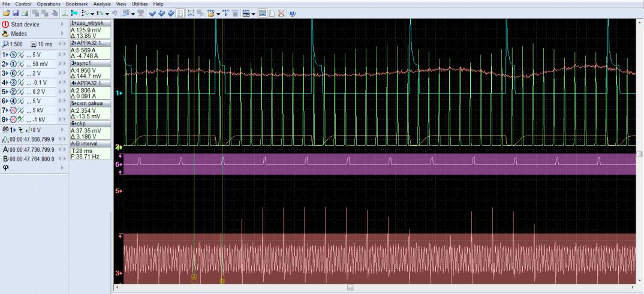Open the Bookmark menu
Screen dimensions: 644x294
tap(77, 4)
